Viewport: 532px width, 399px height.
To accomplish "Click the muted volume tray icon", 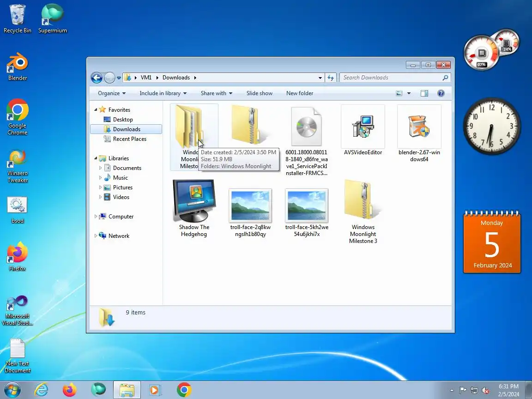I will [485, 390].
